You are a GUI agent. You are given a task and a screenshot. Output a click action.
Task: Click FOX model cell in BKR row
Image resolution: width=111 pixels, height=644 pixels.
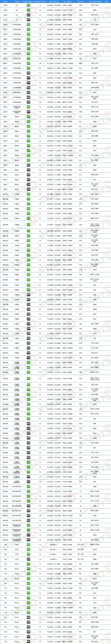click(17, 555)
